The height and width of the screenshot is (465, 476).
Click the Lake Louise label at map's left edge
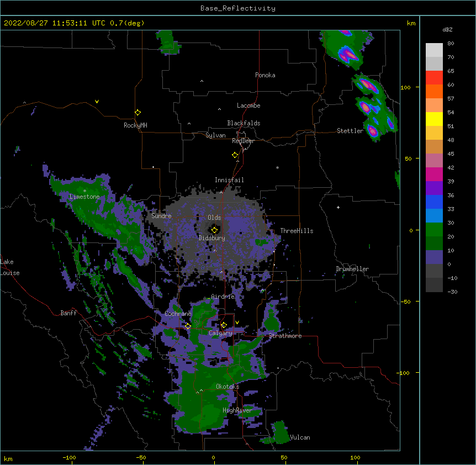click(10, 267)
